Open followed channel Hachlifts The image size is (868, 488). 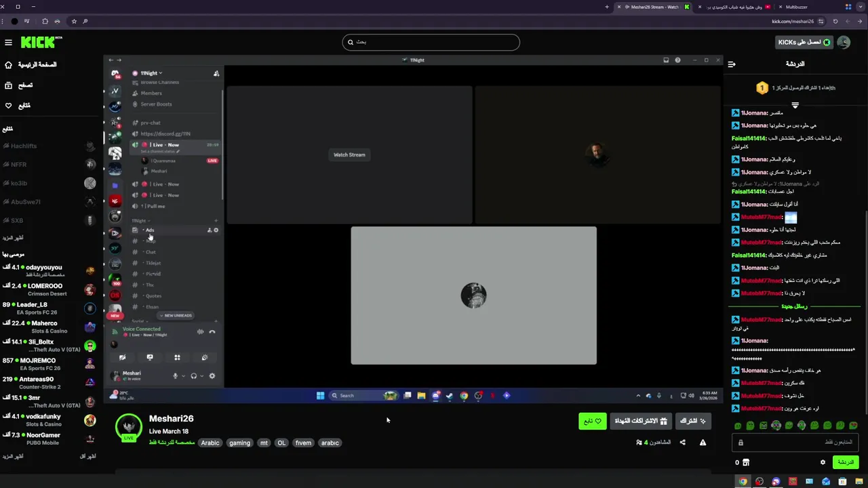(x=49, y=146)
